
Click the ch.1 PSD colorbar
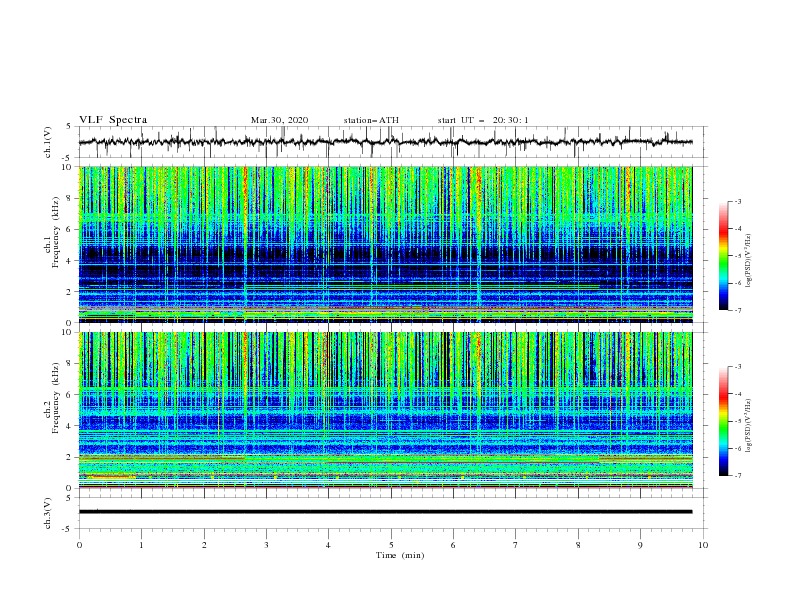(x=724, y=256)
